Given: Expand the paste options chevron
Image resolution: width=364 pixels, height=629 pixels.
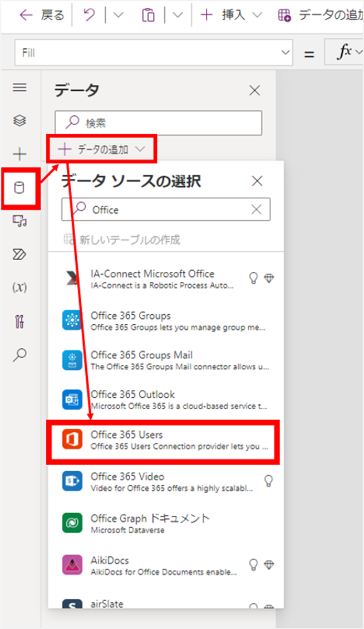Looking at the screenshot, I should pyautogui.click(x=178, y=15).
